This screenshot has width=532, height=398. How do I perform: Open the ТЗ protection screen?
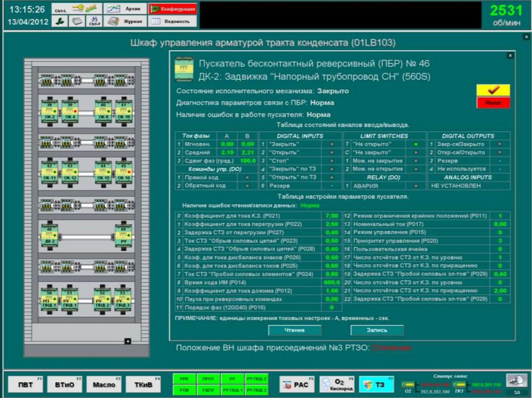coord(377,385)
